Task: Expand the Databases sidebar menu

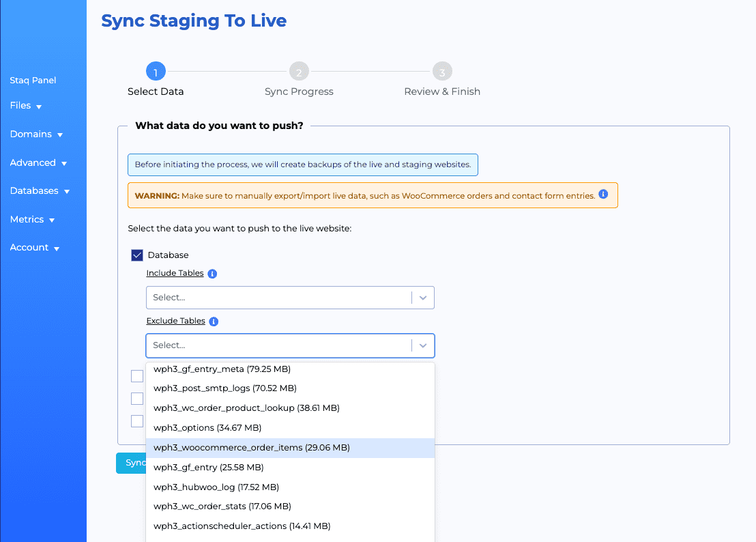Action: click(x=34, y=190)
